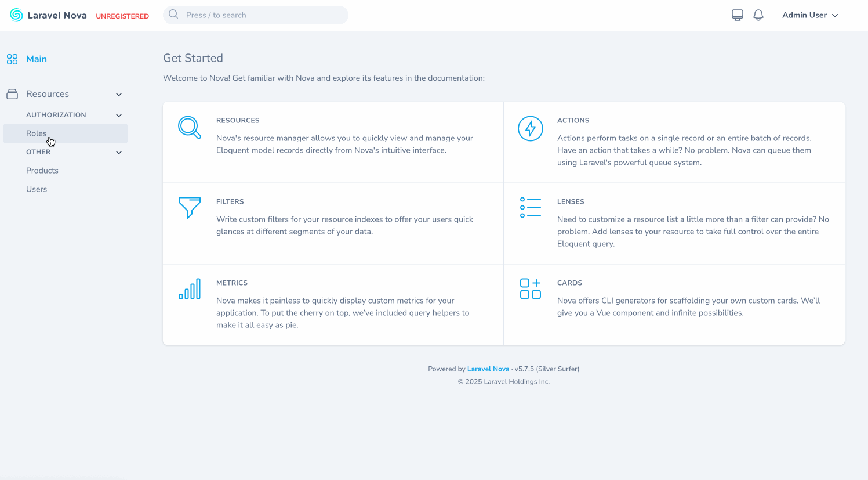Click the UNREGISTERED label
The width and height of the screenshot is (868, 480).
(x=122, y=16)
